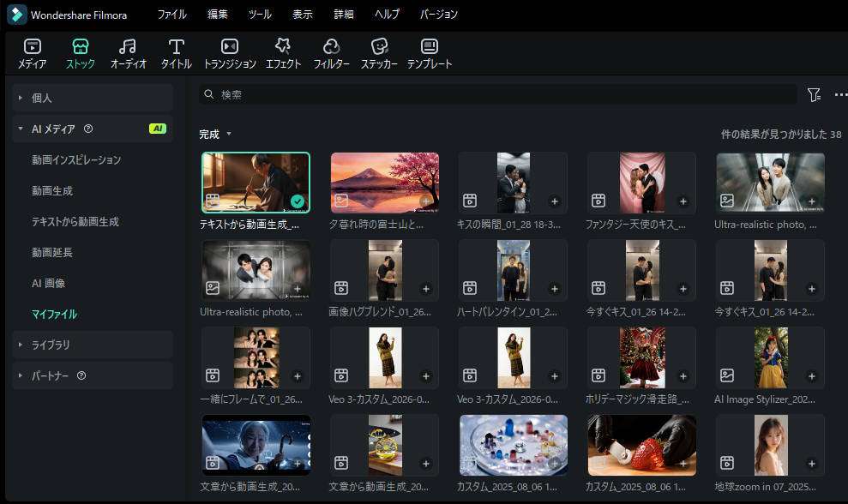Open the ステッカー panel
The height and width of the screenshot is (504, 848).
point(379,51)
